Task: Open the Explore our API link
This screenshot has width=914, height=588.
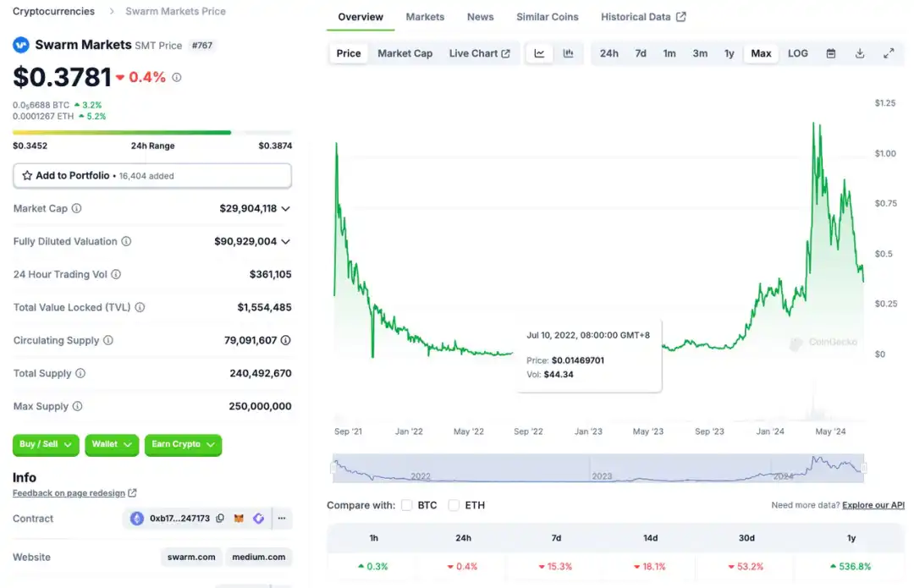Action: (873, 505)
